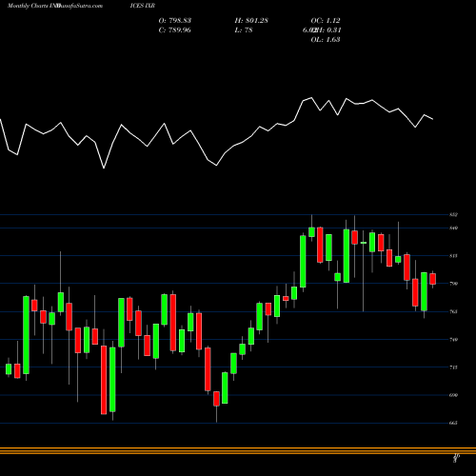This screenshot has height=476, width=476.
Task: Click the 740 price axis label
Action: [453, 340]
